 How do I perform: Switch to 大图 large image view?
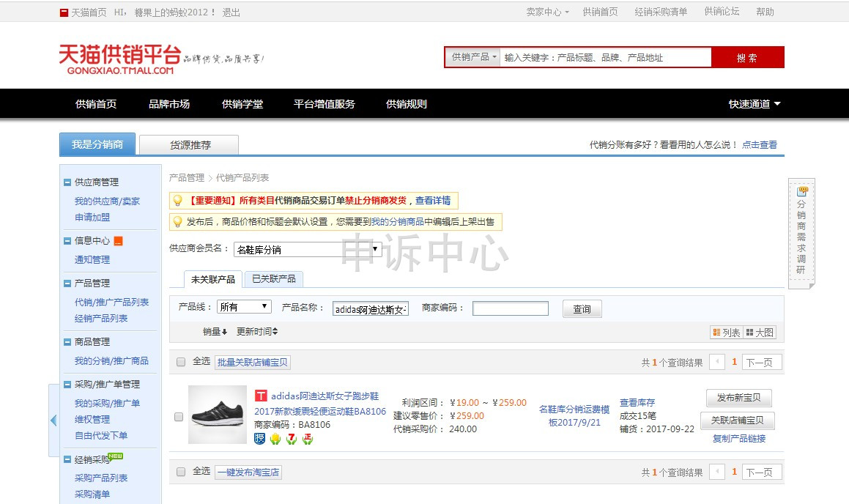click(760, 333)
